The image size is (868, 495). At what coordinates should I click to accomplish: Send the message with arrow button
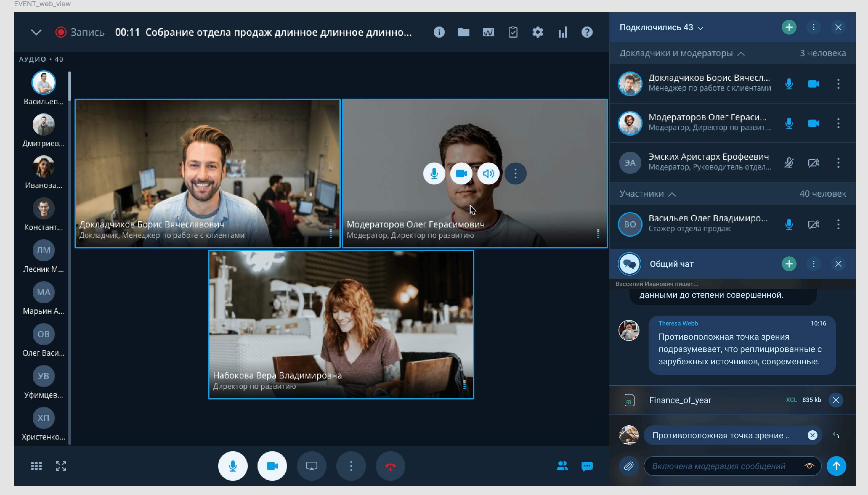coord(836,466)
